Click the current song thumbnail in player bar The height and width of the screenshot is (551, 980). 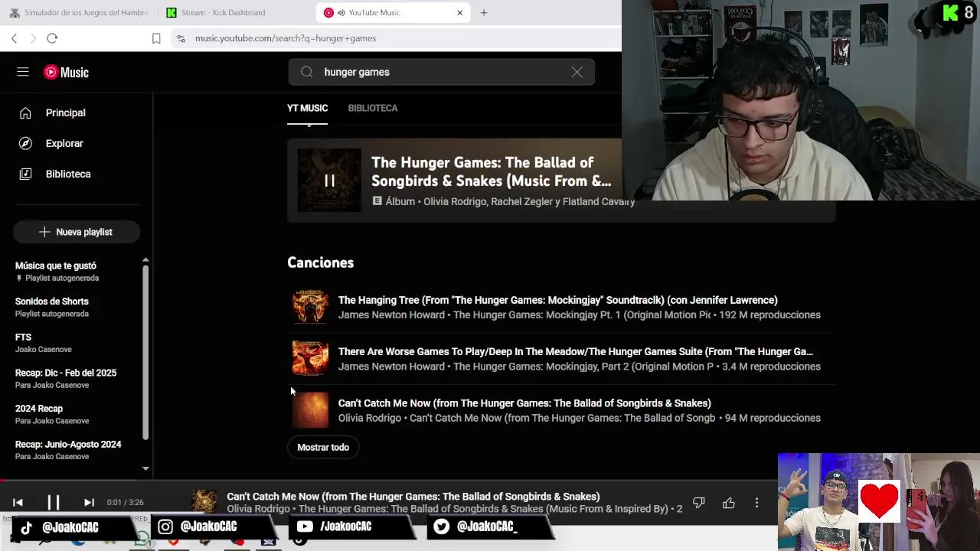pyautogui.click(x=204, y=502)
